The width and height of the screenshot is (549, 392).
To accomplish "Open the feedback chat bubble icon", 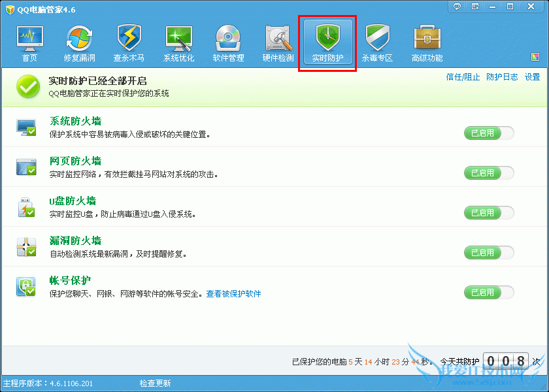I will [457, 7].
